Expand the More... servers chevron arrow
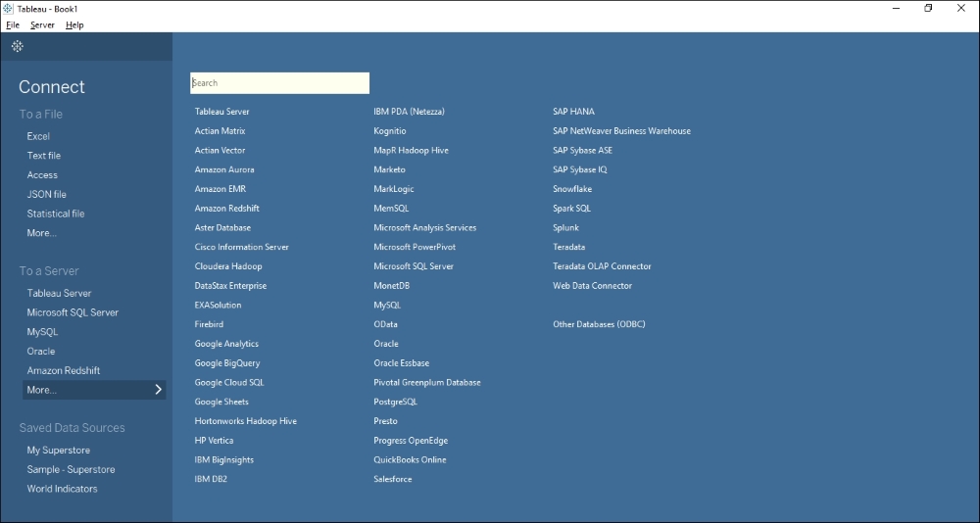Screen dimensions: 980x523 point(158,390)
